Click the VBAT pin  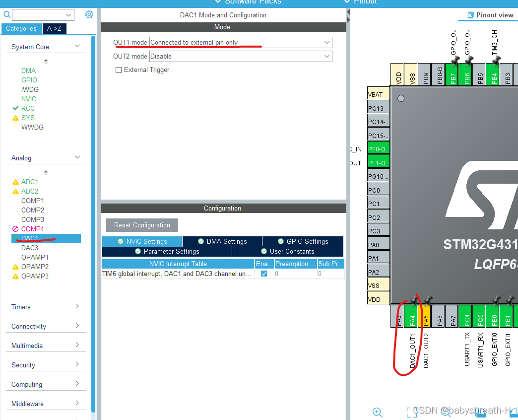[379, 94]
